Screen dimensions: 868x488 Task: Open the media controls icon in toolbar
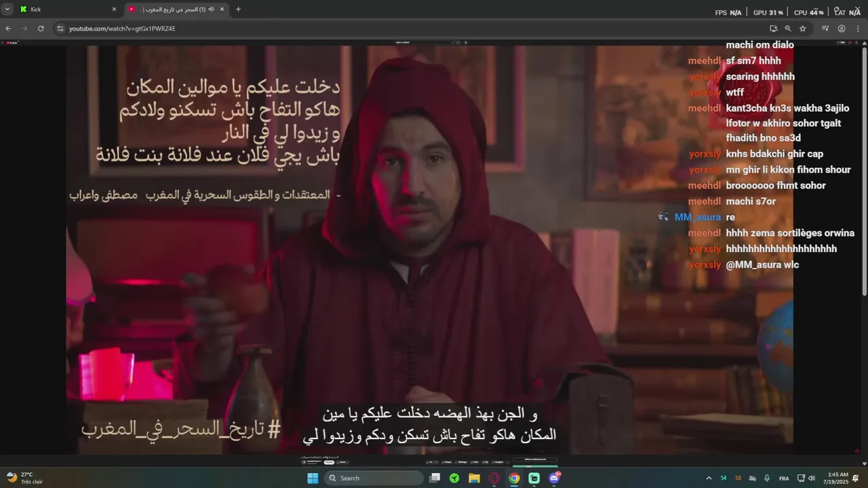825,28
